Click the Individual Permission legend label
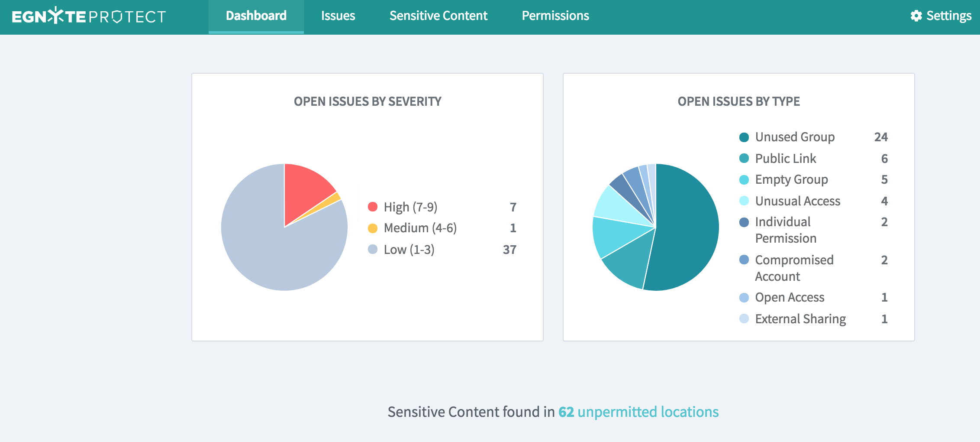 pos(785,230)
